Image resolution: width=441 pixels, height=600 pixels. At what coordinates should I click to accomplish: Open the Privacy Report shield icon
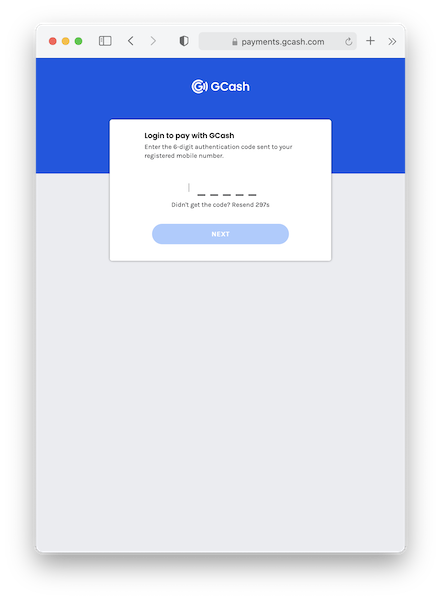click(184, 41)
